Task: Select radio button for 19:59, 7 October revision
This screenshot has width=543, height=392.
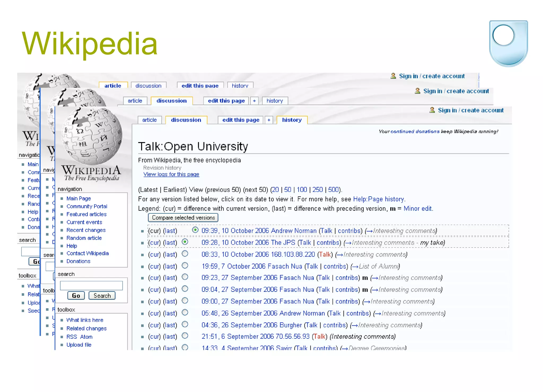Action: (185, 265)
